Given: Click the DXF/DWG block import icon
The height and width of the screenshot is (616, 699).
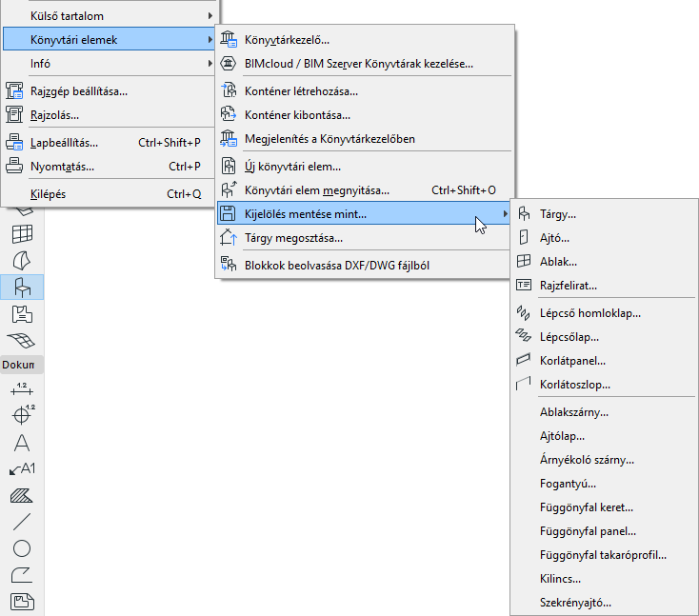Looking at the screenshot, I should pyautogui.click(x=229, y=266).
